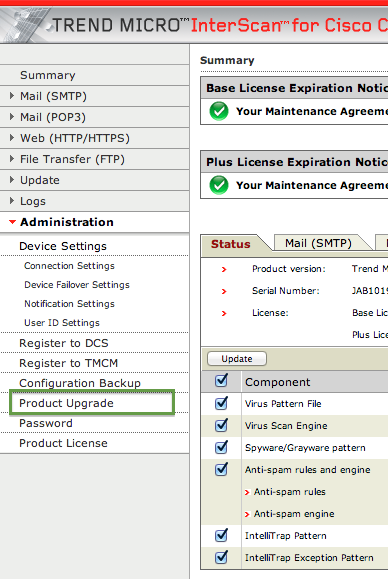Click Plus License green check icon
Image resolution: width=388 pixels, height=579 pixels.
(219, 185)
